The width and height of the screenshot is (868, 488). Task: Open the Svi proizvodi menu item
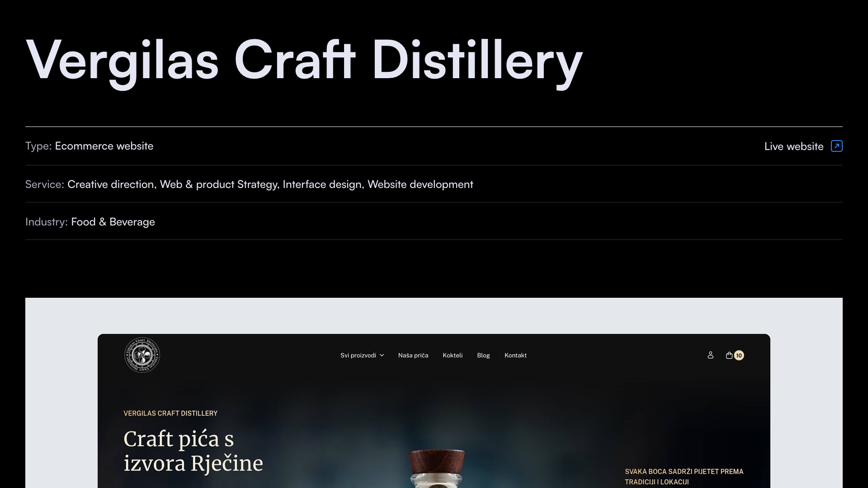[358, 355]
